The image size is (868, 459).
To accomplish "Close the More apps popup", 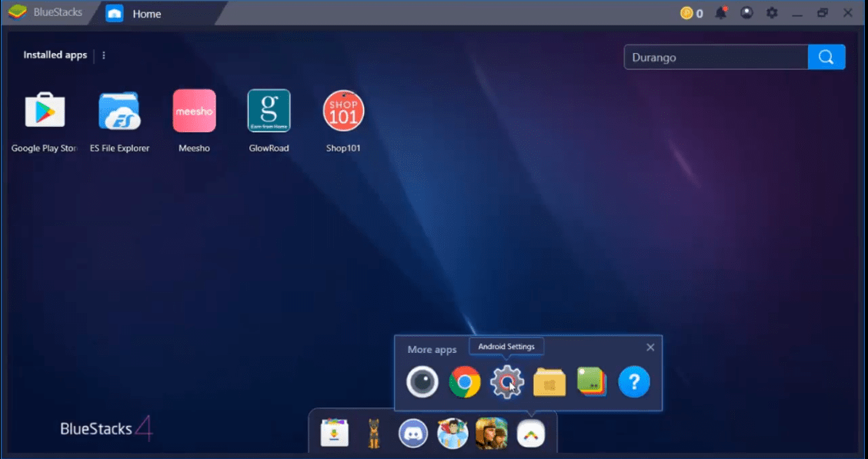I will (x=650, y=348).
